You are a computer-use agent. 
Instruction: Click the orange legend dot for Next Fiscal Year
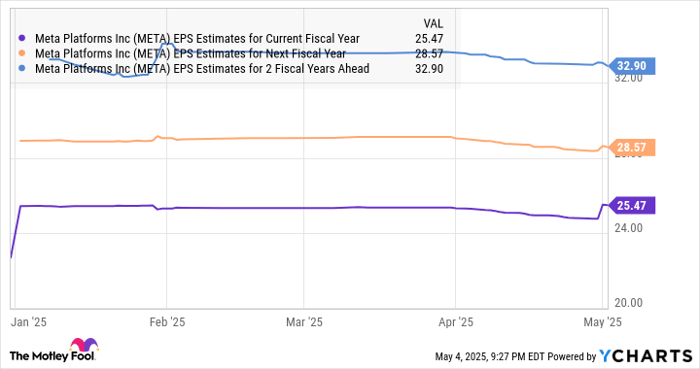22,54
